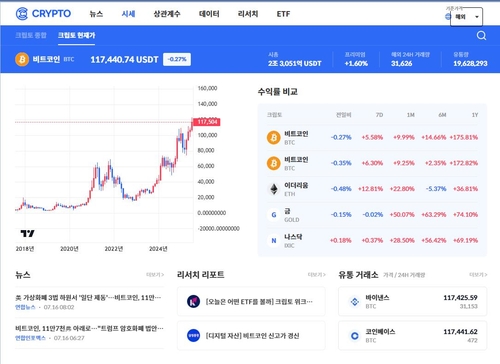Click the TradingView logo on the chart
This screenshot has height=364, width=500.
27,233
